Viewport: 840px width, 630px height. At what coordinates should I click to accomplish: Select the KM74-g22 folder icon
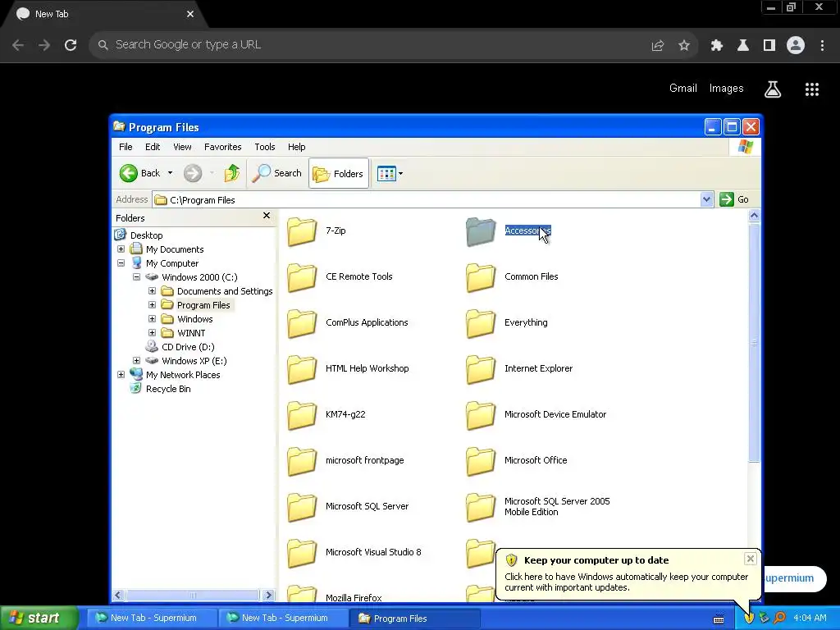click(x=302, y=416)
